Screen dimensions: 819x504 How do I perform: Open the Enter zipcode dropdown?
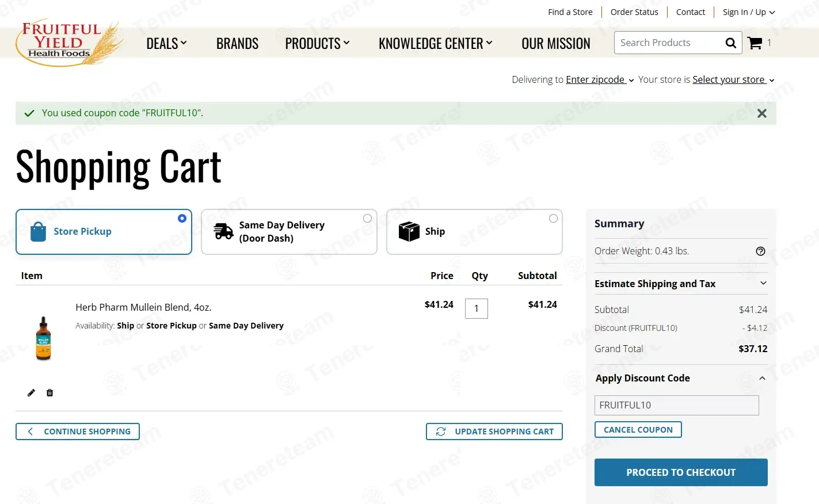pyautogui.click(x=600, y=79)
